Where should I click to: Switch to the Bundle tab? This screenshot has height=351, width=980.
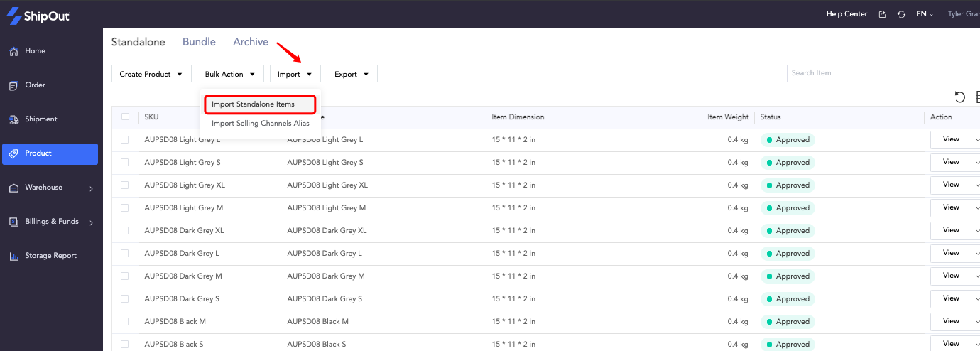point(199,42)
